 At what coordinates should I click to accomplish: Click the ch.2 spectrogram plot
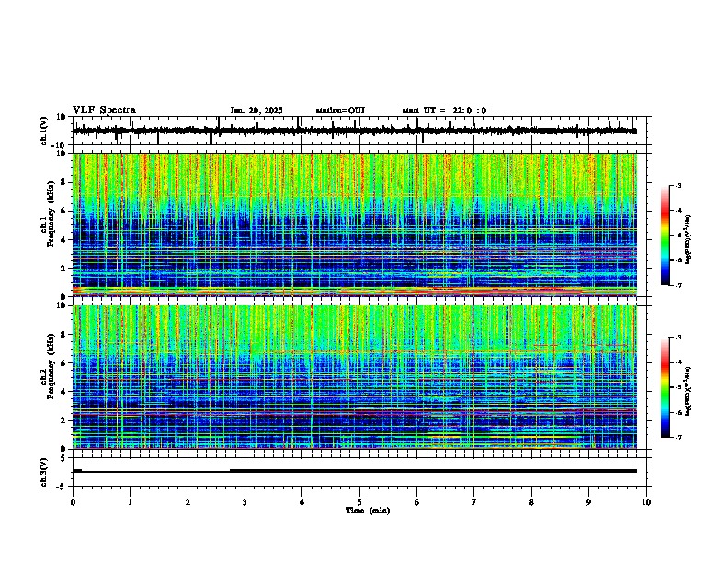tap(359, 377)
